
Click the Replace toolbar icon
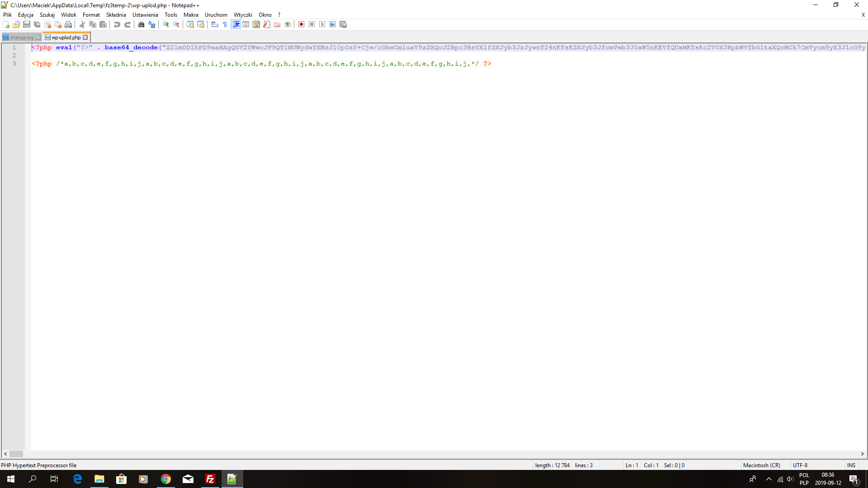152,24
